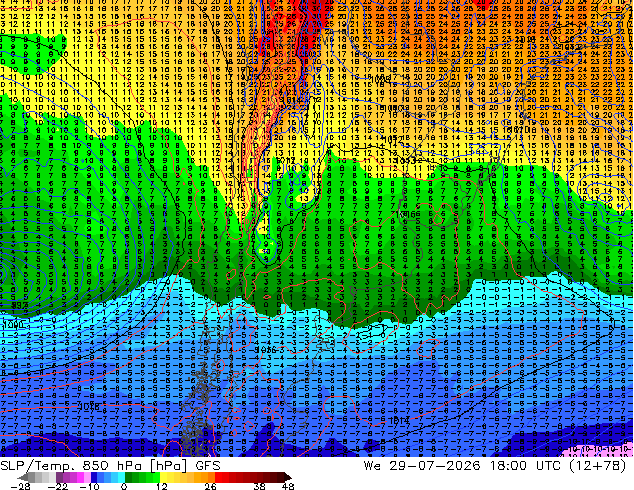Click the "1014" isobar label on the map
The image size is (634, 490).
pos(399,421)
